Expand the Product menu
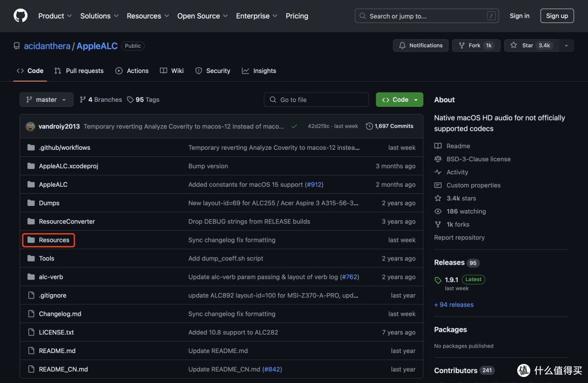Image resolution: width=588 pixels, height=383 pixels. [55, 16]
